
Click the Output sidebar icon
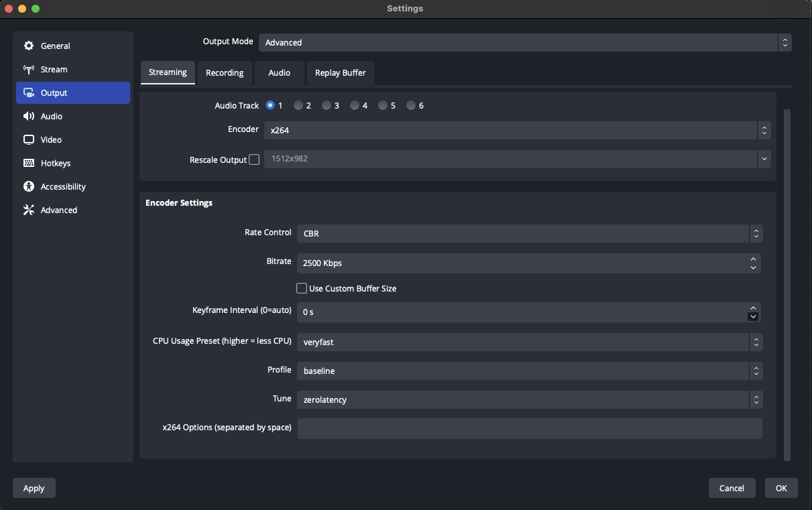pyautogui.click(x=29, y=92)
